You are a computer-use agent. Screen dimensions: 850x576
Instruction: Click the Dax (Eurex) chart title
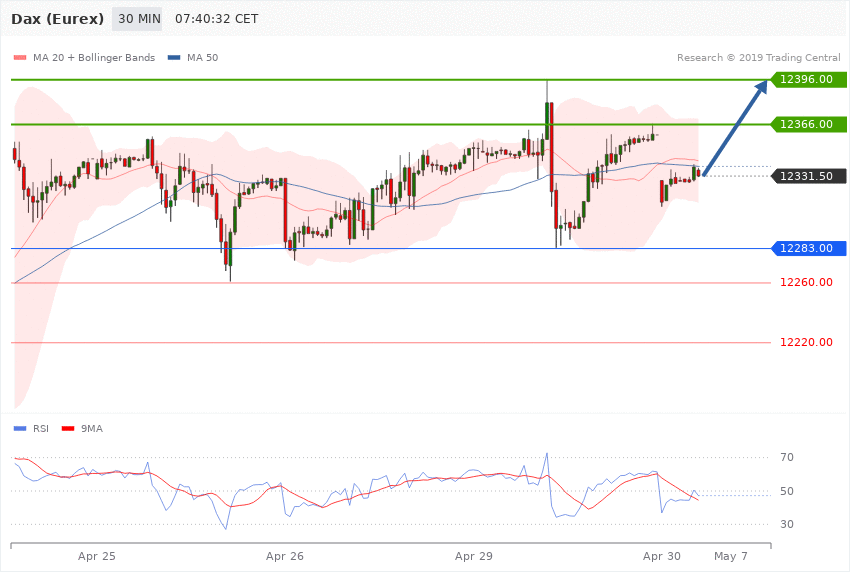pyautogui.click(x=57, y=19)
